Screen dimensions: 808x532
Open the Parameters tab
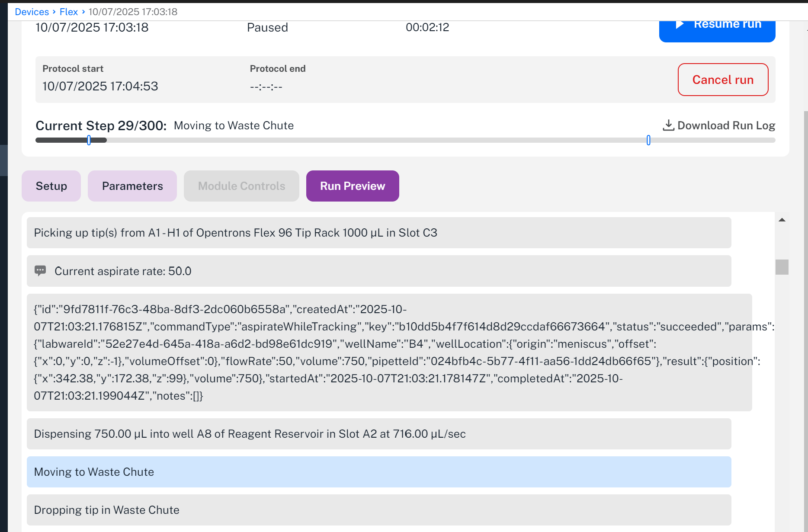point(132,186)
